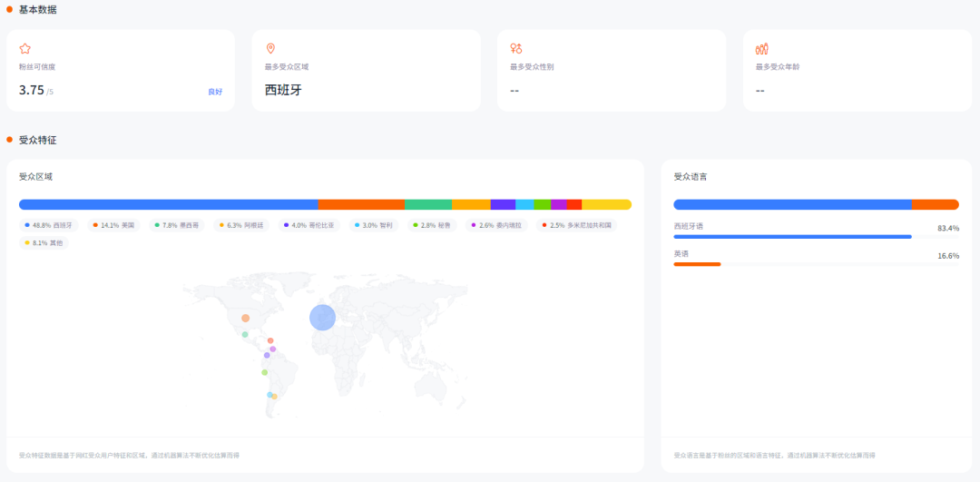The height and width of the screenshot is (482, 980).
Task: Select the 48.8% 西班牙 legend chip
Action: pyautogui.click(x=49, y=225)
